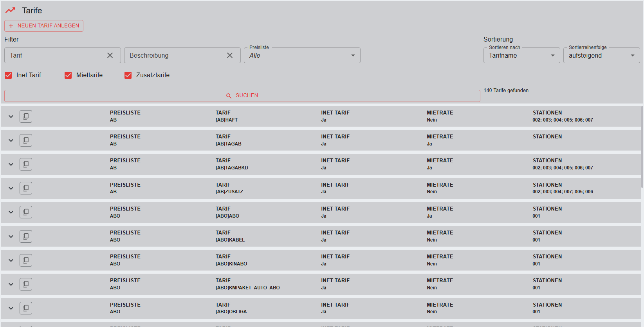644x327 pixels.
Task: Open the Sortierreihenfolge dropdown set to aufsteigend
Action: (x=601, y=56)
